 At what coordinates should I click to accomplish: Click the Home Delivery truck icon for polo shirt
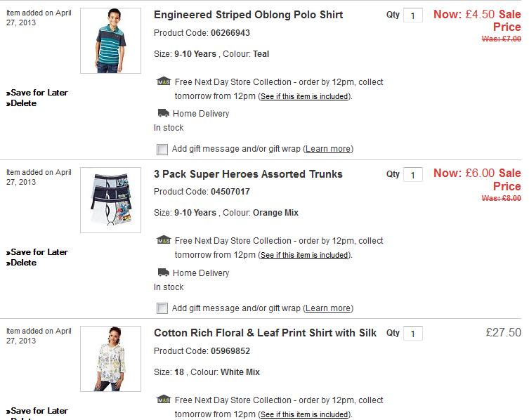point(163,113)
